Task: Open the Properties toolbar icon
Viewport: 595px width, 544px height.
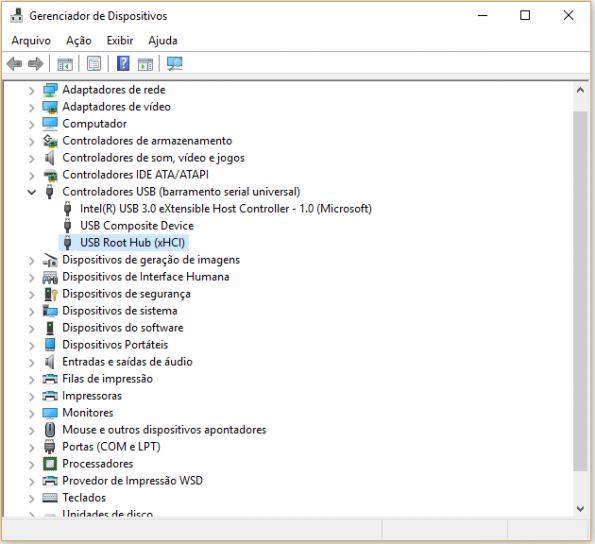Action: pos(94,64)
